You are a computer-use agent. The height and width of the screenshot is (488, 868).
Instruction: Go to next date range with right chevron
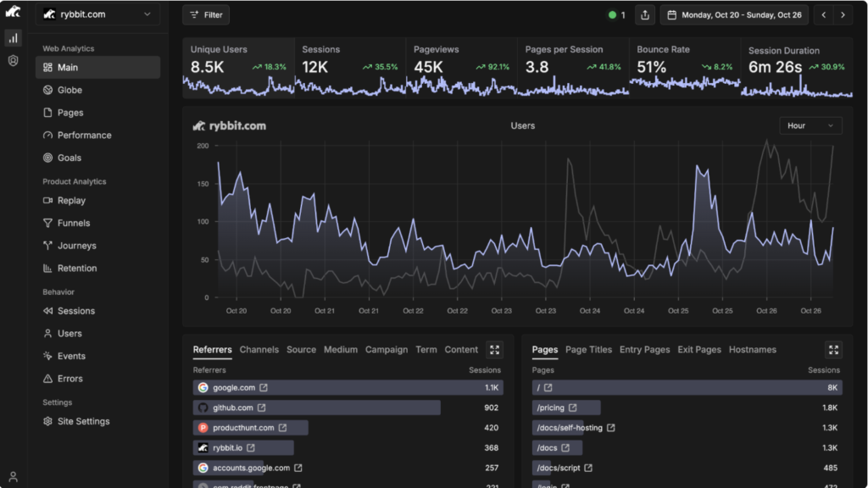click(843, 15)
